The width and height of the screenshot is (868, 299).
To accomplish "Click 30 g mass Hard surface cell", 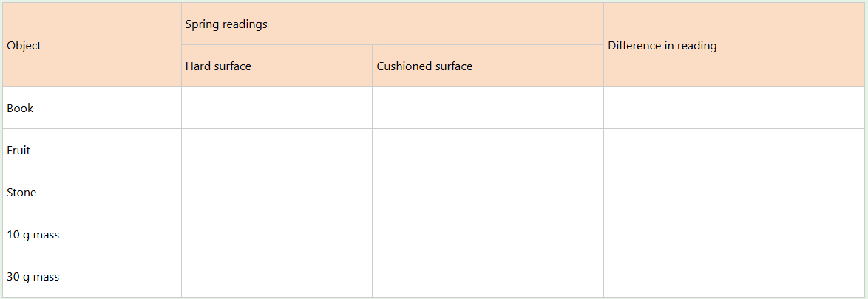I will tap(277, 277).
